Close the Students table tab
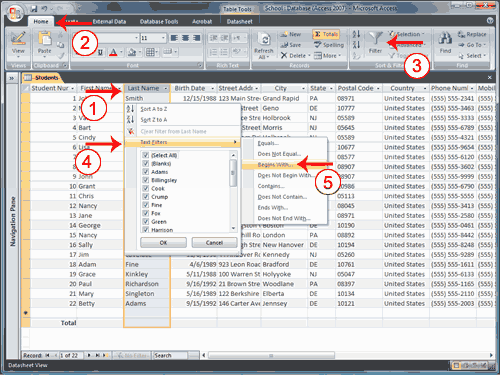This screenshot has height=375, width=500. click(x=489, y=78)
